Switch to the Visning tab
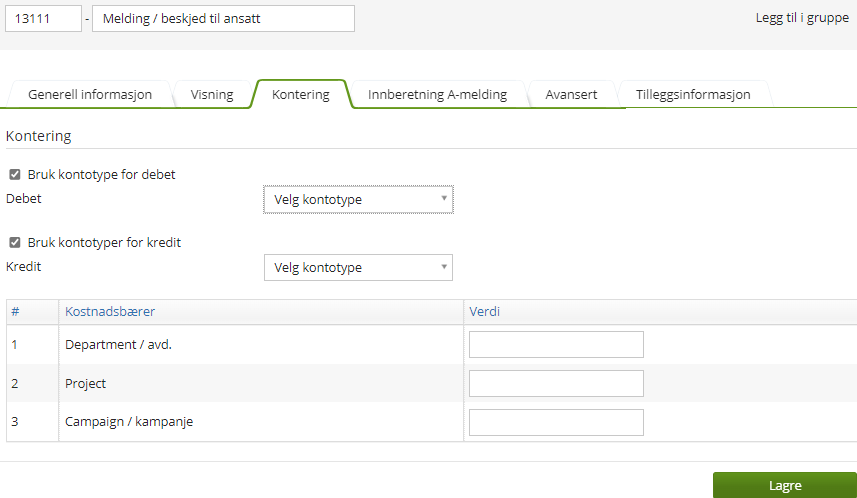The image size is (857, 498). tap(212, 95)
